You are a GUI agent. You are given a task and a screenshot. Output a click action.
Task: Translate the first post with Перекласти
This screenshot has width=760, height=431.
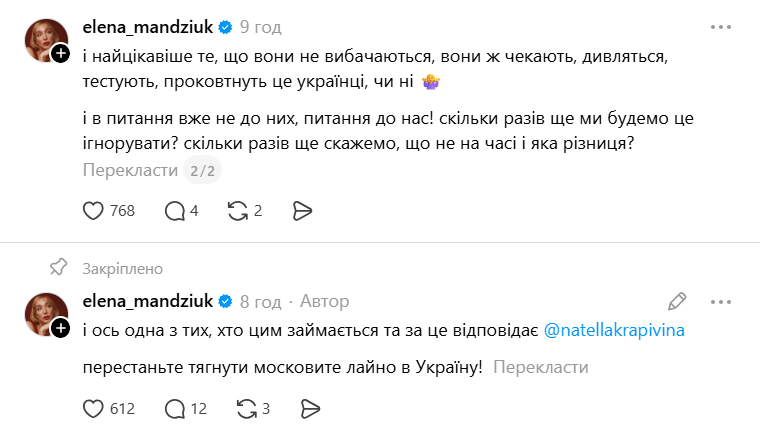(130, 171)
